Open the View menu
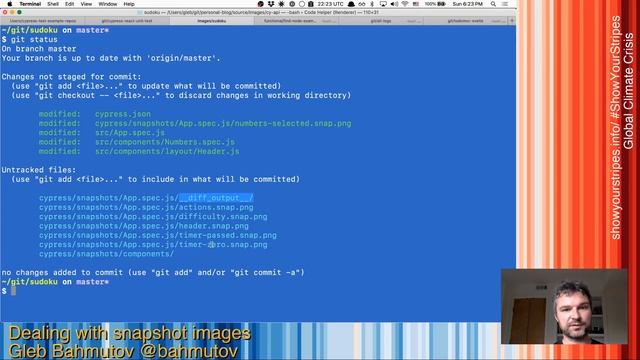 click(86, 4)
